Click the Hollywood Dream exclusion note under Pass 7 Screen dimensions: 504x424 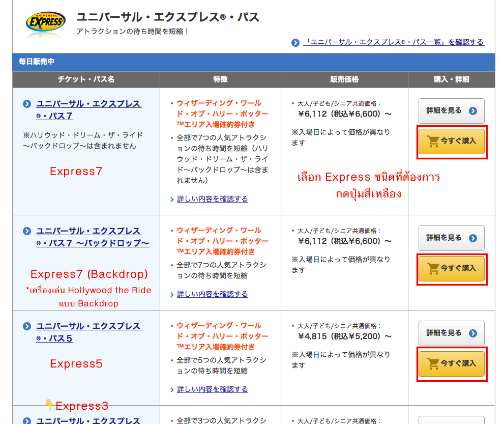click(x=83, y=140)
